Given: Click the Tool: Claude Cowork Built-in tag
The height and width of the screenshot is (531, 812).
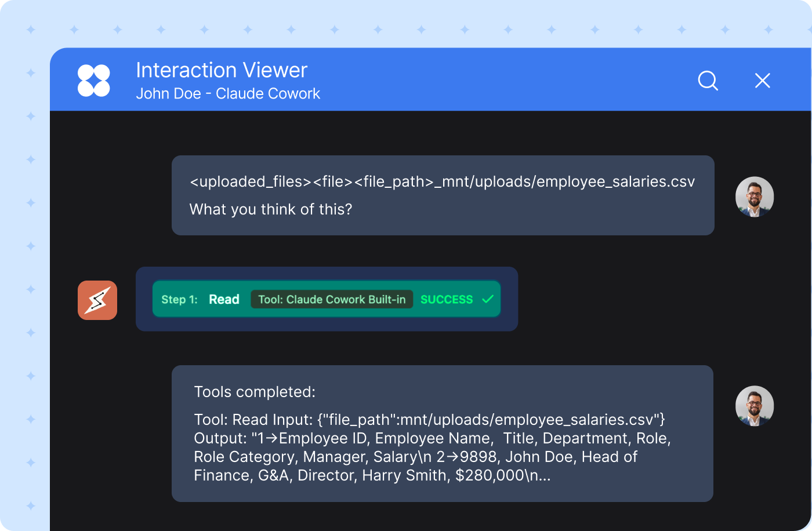Looking at the screenshot, I should tap(332, 299).
